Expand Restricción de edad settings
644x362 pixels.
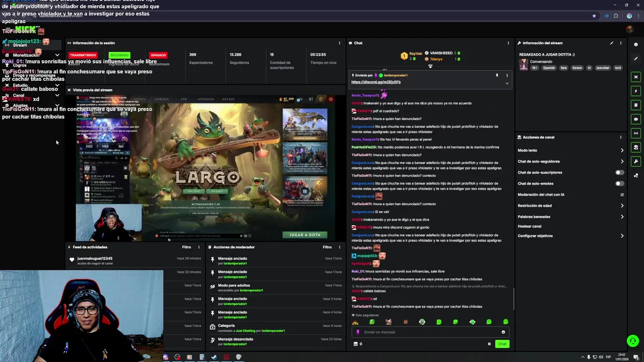coord(622,206)
